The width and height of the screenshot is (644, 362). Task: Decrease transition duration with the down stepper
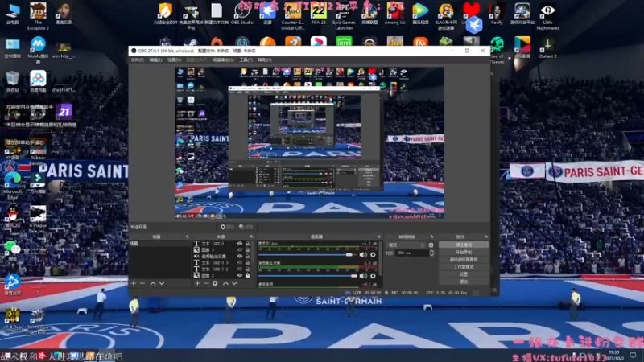click(431, 255)
